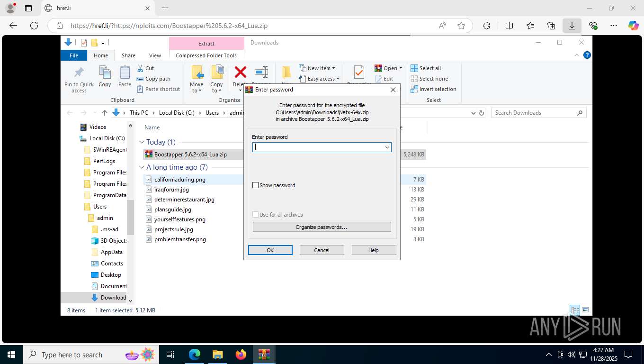Screen dimensions: 644x364
Task: Click browser Split screen icon
Action: pyautogui.click(x=509, y=26)
